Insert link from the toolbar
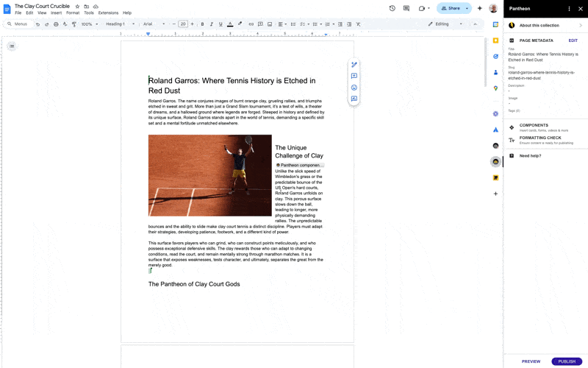Viewport: 588px width, 368px height. [x=251, y=24]
